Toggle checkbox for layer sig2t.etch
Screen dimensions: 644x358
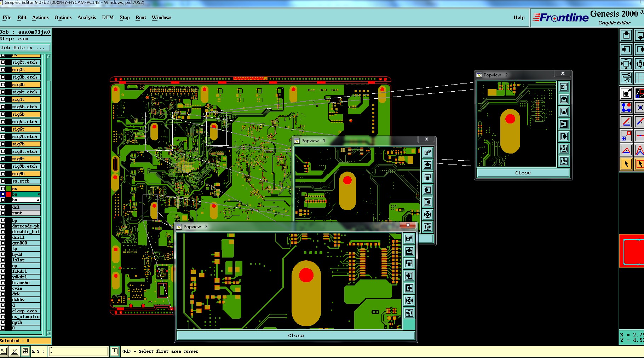click(3, 62)
